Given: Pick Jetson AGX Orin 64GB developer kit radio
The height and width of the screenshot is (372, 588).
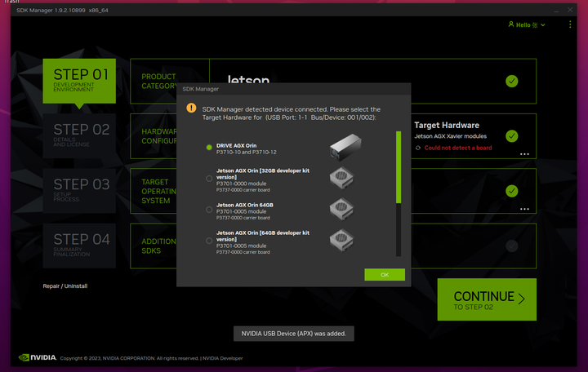Looking at the screenshot, I should coord(209,241).
